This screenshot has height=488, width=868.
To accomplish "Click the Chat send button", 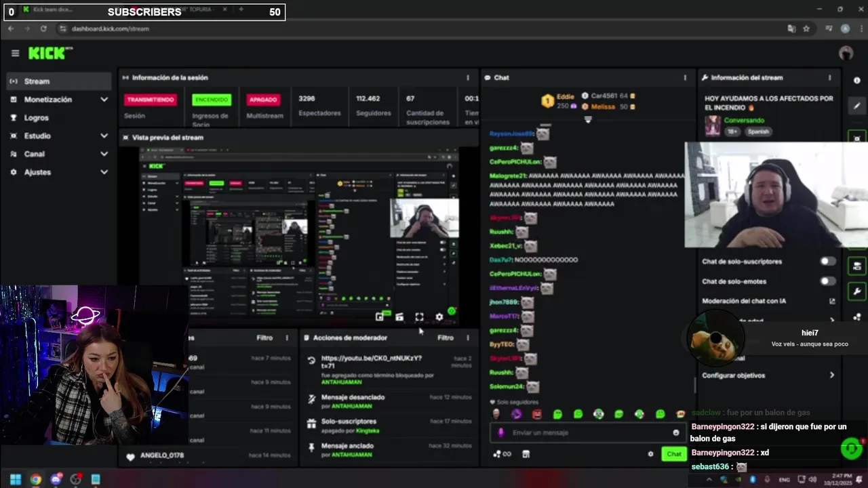I will coord(673,454).
